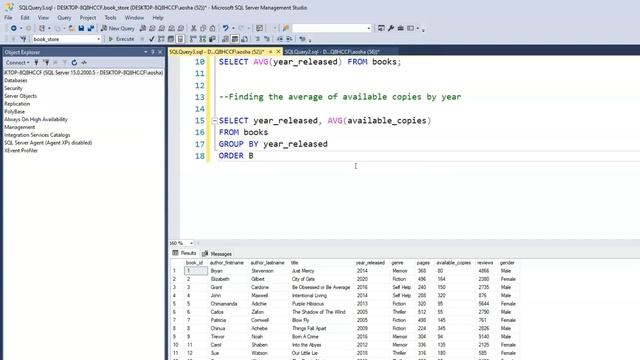Open the Query menu
Screen dimensions: 640x360
click(64, 18)
